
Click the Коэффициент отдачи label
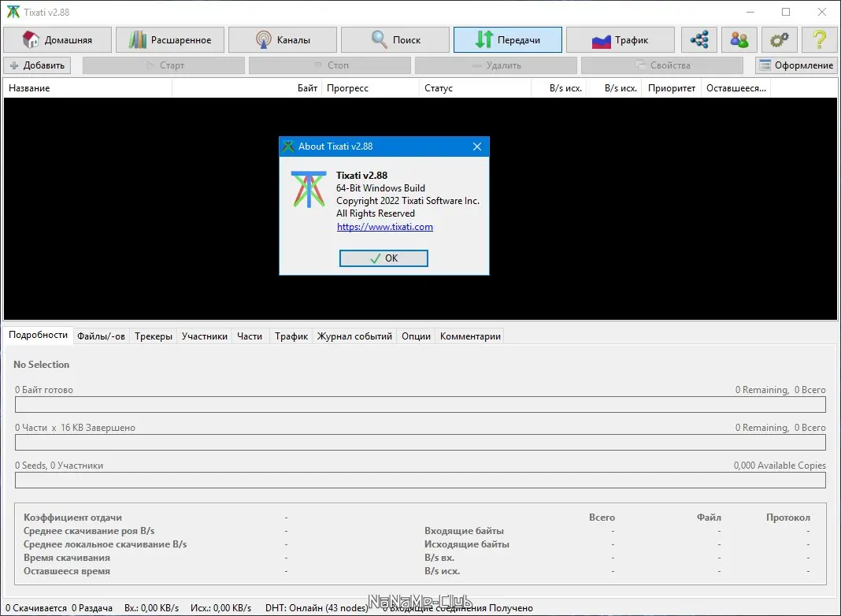tap(72, 518)
